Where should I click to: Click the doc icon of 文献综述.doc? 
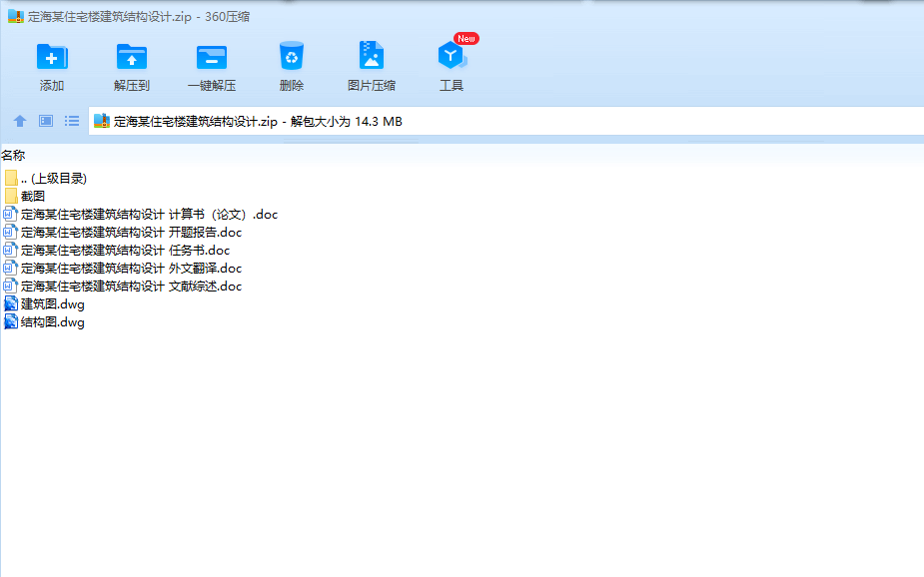tap(10, 286)
